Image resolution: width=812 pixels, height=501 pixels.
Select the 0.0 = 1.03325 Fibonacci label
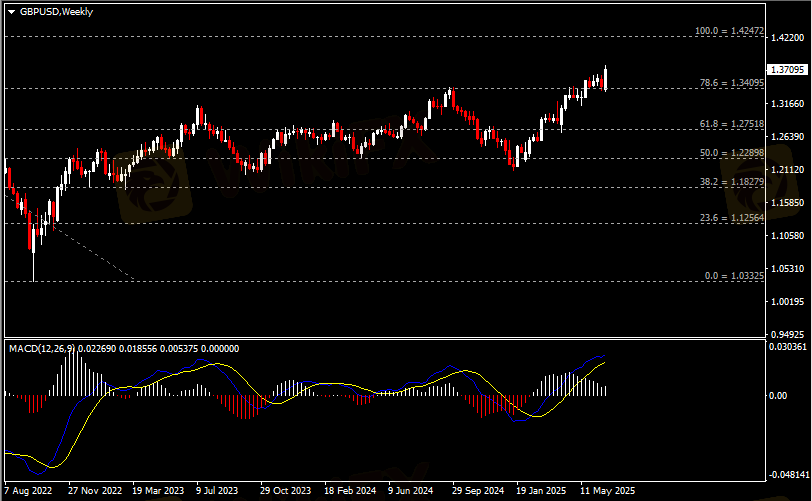[x=734, y=276]
